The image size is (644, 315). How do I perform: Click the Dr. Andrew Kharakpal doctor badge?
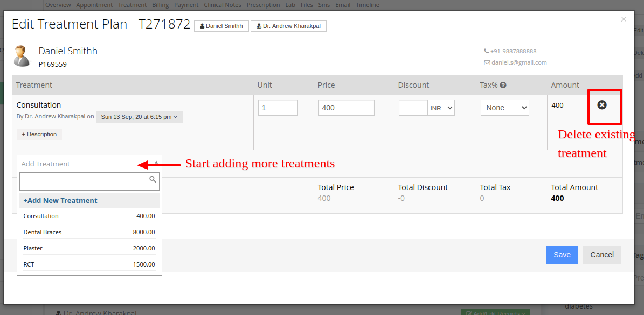pos(288,26)
